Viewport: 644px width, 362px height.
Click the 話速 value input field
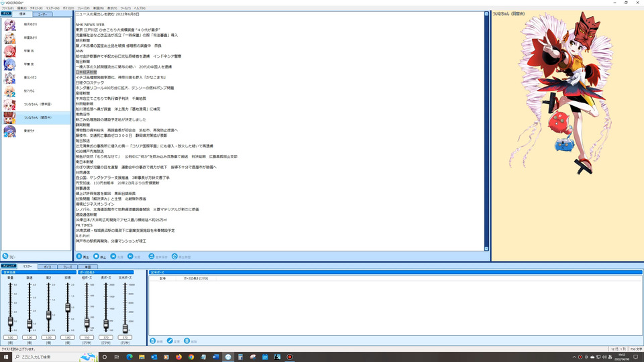tap(30, 337)
